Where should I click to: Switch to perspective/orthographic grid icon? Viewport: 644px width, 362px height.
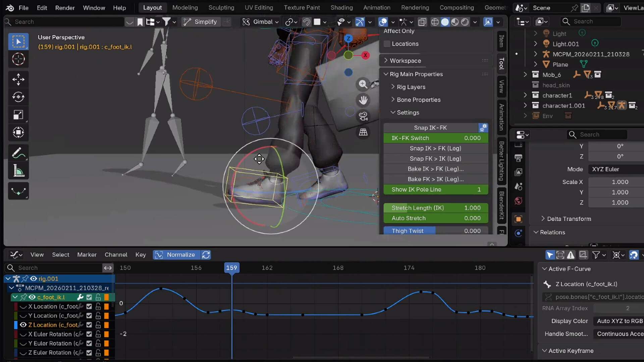[363, 132]
